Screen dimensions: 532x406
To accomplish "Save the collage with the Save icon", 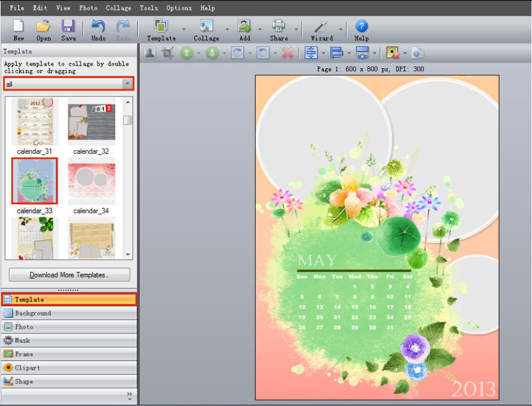I will pyautogui.click(x=68, y=26).
